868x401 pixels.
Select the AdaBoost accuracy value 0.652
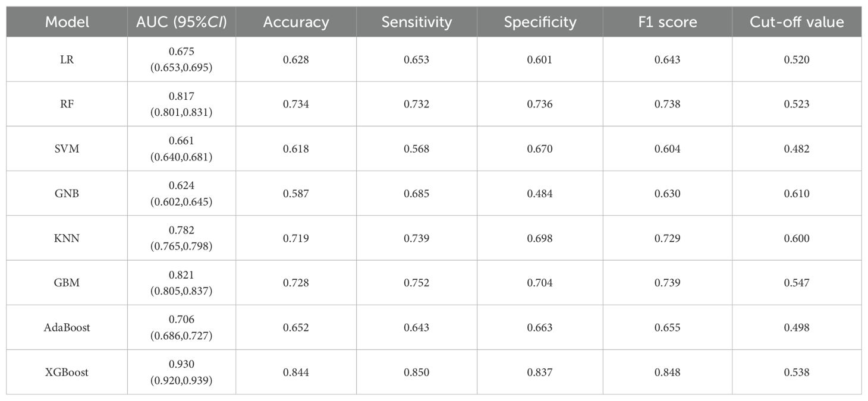point(296,327)
